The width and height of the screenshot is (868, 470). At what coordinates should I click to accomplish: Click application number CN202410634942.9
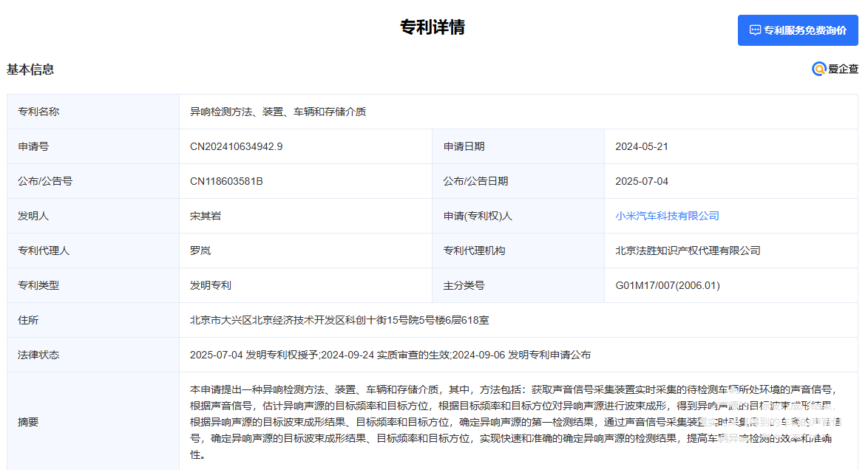pos(236,146)
